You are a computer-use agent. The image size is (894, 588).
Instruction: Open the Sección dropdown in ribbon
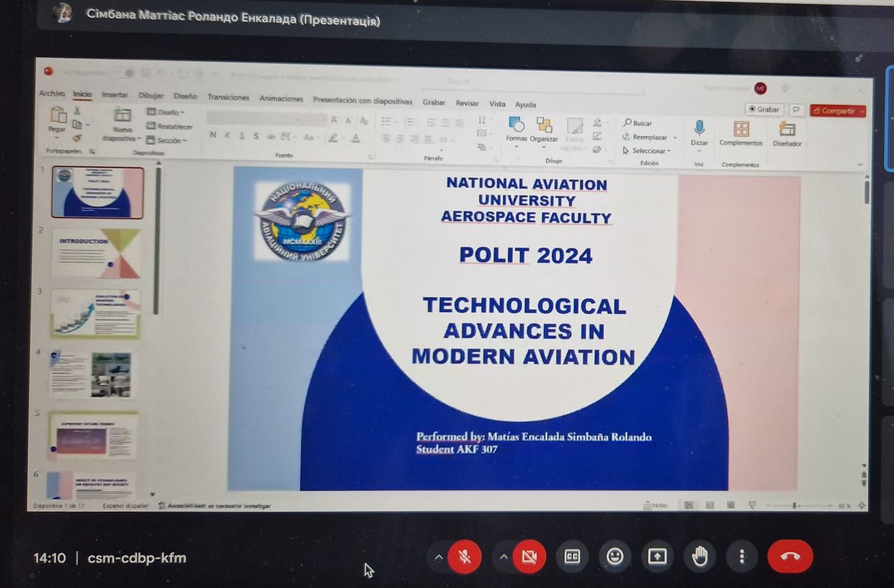coord(168,141)
